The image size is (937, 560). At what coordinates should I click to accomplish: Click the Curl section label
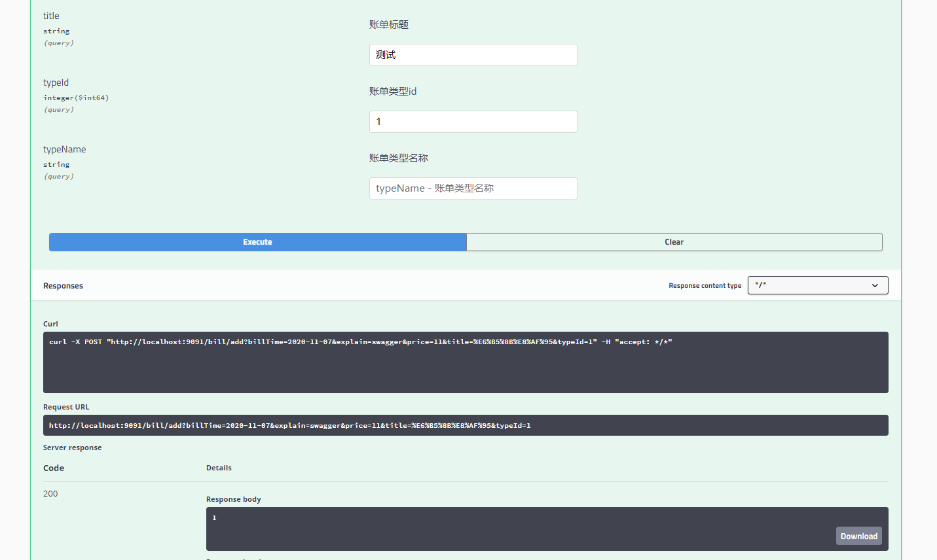50,324
